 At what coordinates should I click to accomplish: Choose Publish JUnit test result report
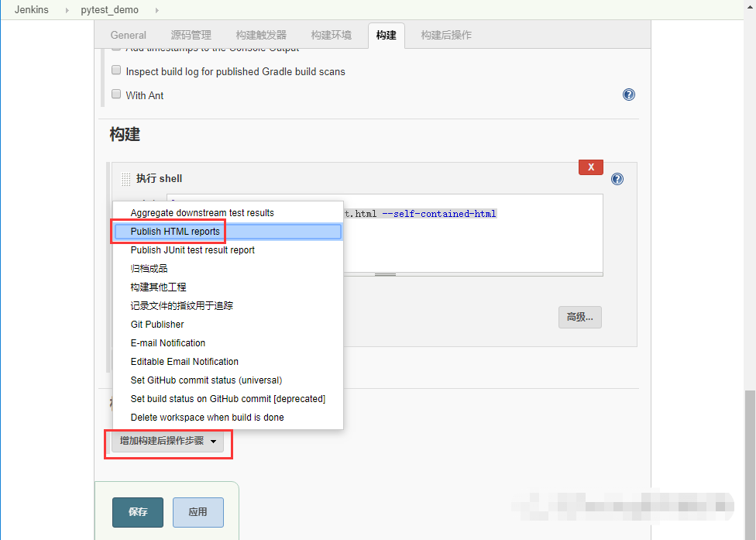point(228,250)
